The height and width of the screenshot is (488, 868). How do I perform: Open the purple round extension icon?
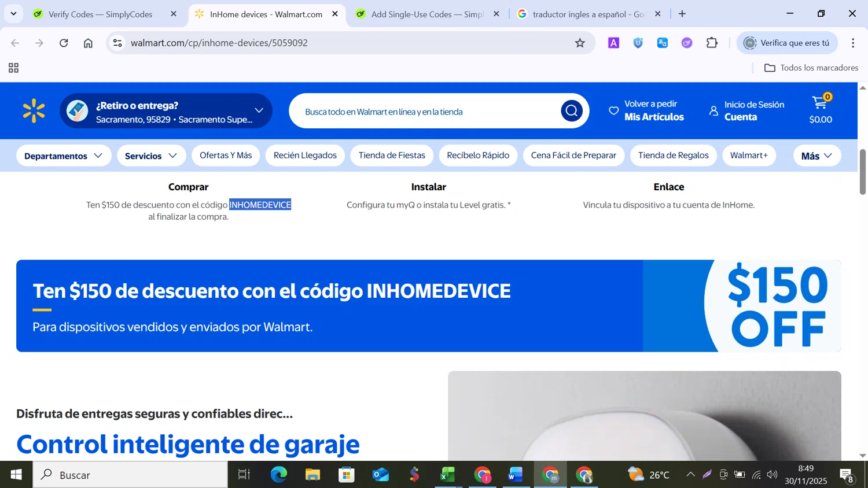pos(687,43)
